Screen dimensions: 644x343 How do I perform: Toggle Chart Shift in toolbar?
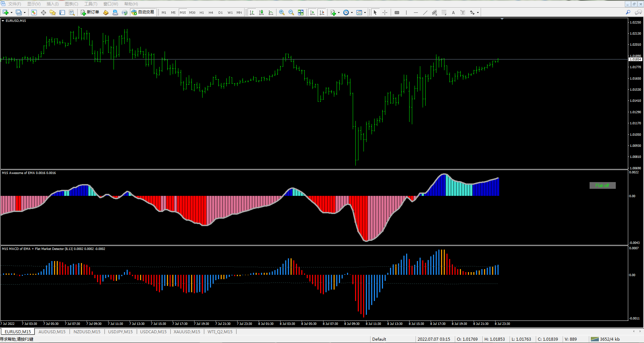point(321,12)
